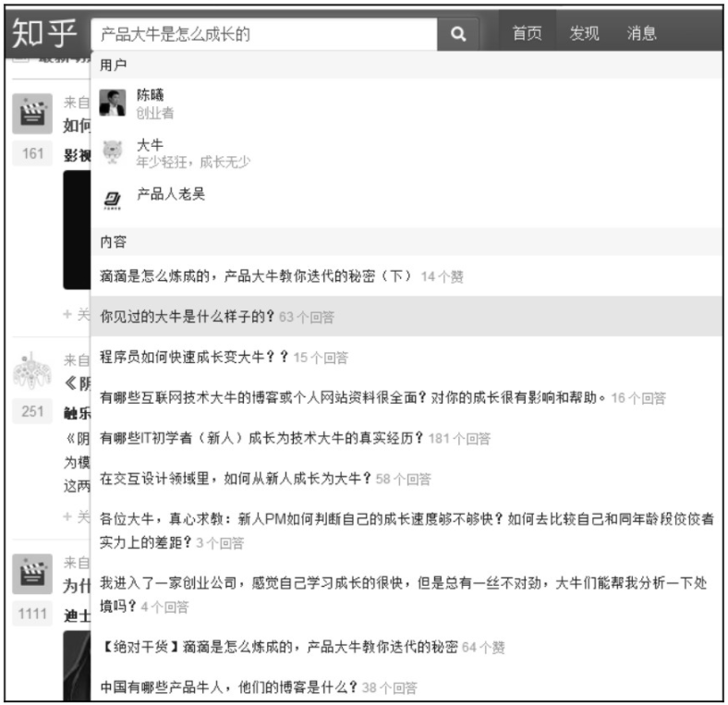Select user suggestion 产品人老吴
The height and width of the screenshot is (705, 728).
[x=406, y=201]
